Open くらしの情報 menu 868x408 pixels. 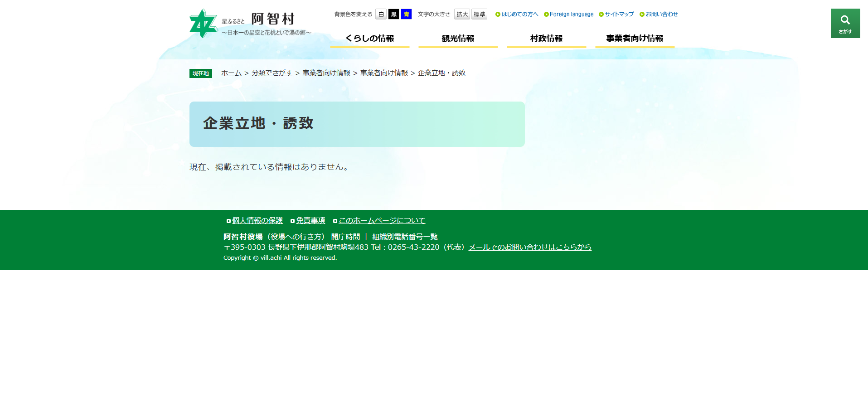[370, 39]
